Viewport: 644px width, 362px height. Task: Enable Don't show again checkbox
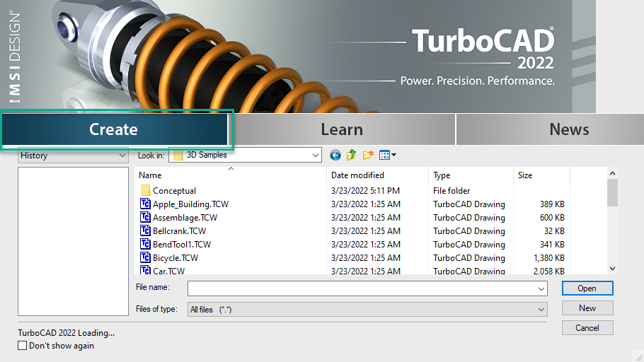point(22,346)
